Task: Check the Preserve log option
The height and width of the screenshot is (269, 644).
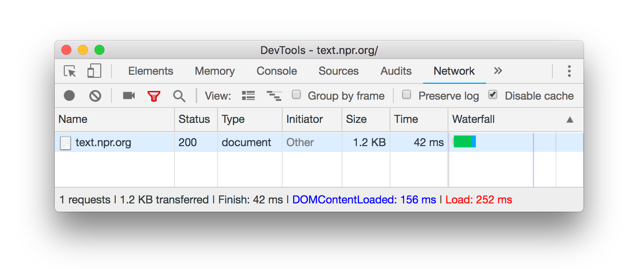Action: point(407,95)
